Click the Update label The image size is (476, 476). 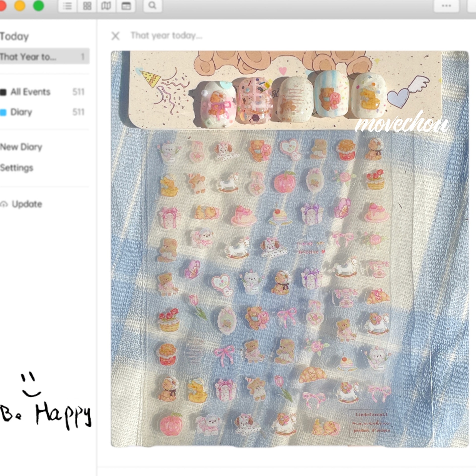(x=27, y=204)
